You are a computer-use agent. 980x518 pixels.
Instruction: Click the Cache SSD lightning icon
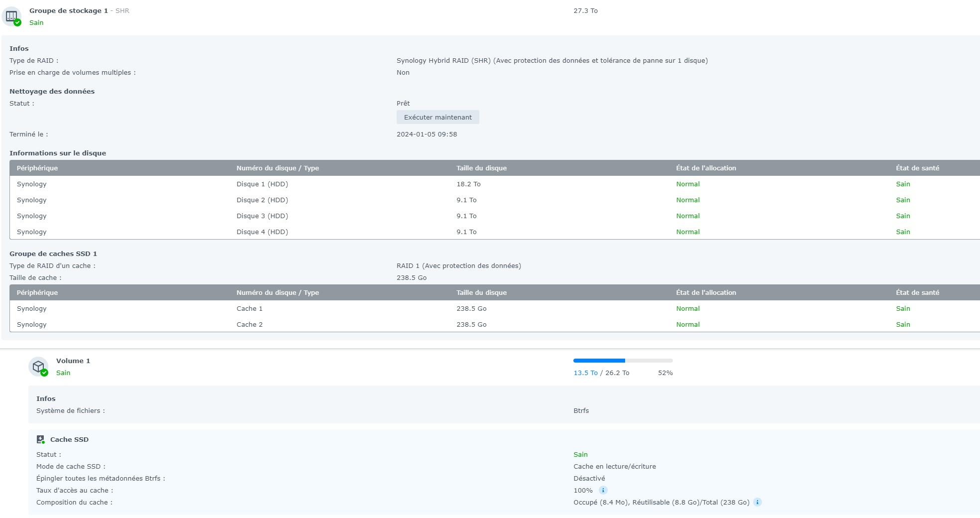(x=40, y=439)
